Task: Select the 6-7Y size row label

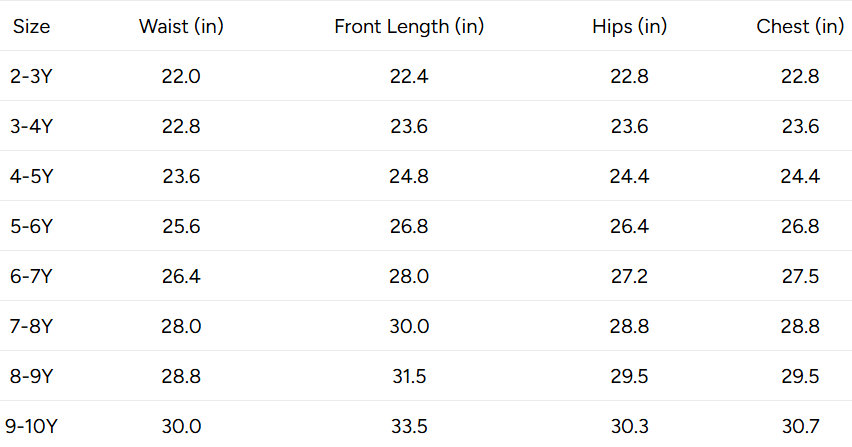Action: click(x=31, y=276)
